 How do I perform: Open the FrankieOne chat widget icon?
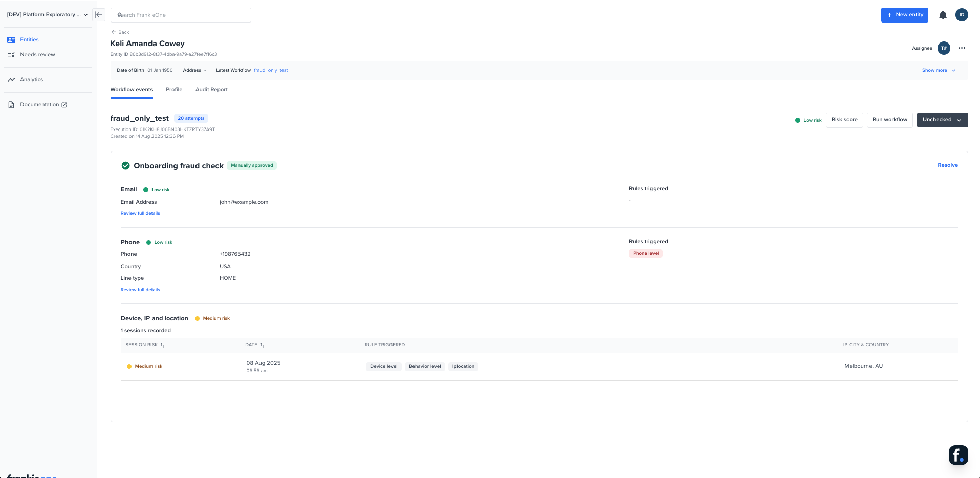click(x=958, y=454)
